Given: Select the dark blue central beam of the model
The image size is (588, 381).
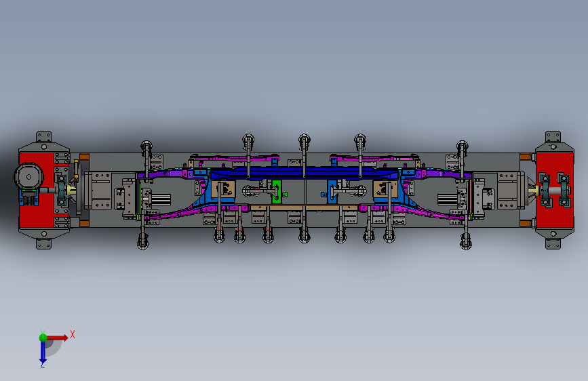Looking at the screenshot, I should point(304,174).
